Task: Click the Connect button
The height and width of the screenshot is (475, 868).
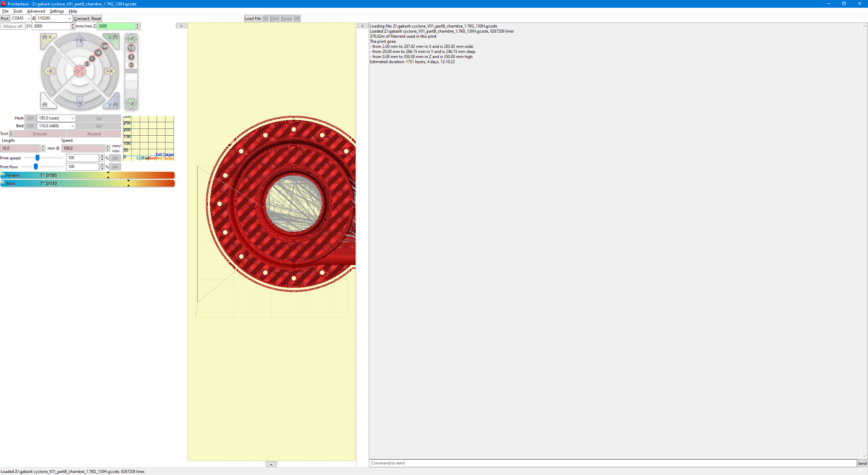Action: [x=81, y=19]
